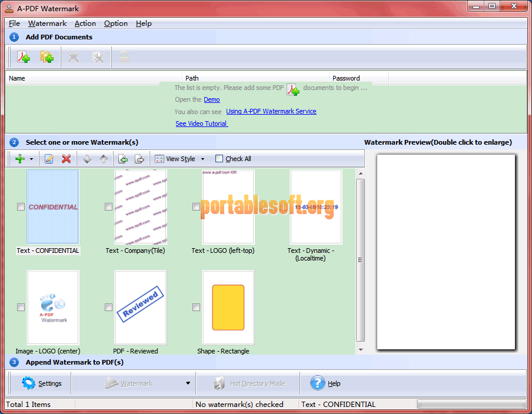Click the remove all documents icon
This screenshot has height=414, width=532.
click(98, 57)
